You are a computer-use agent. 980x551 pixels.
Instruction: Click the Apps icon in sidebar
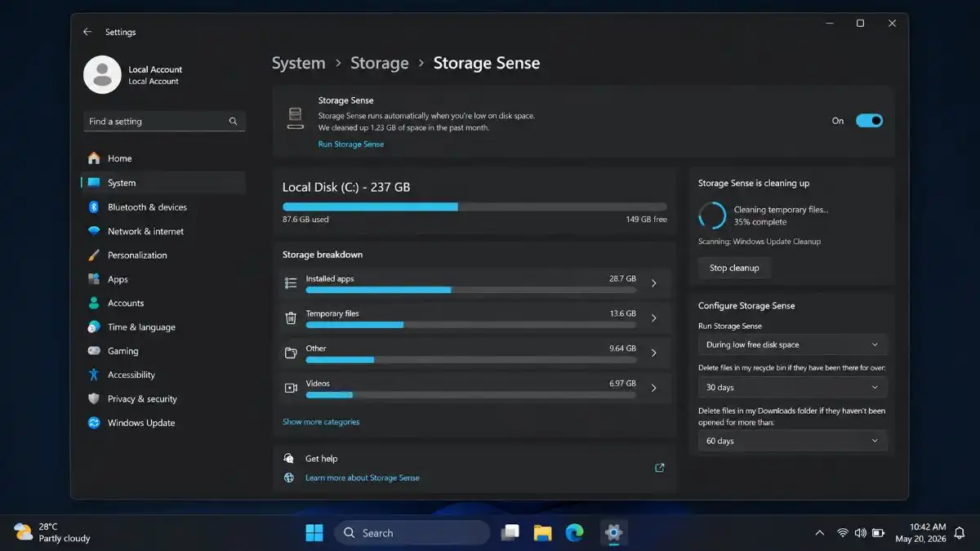click(x=94, y=279)
